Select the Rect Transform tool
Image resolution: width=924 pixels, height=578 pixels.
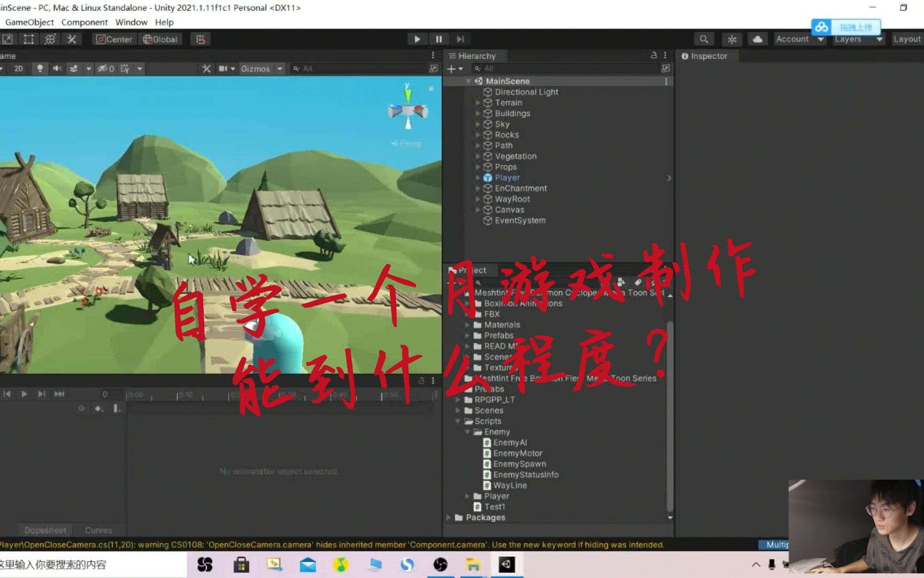tap(28, 39)
